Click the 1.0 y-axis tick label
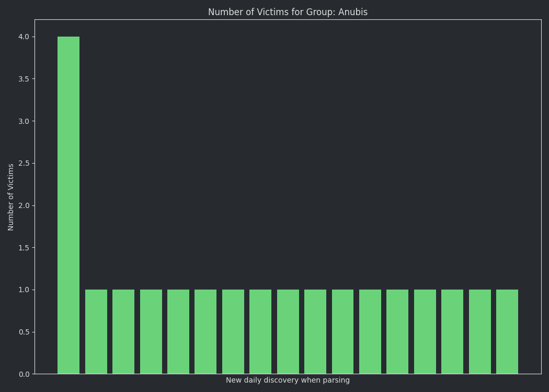 point(25,290)
